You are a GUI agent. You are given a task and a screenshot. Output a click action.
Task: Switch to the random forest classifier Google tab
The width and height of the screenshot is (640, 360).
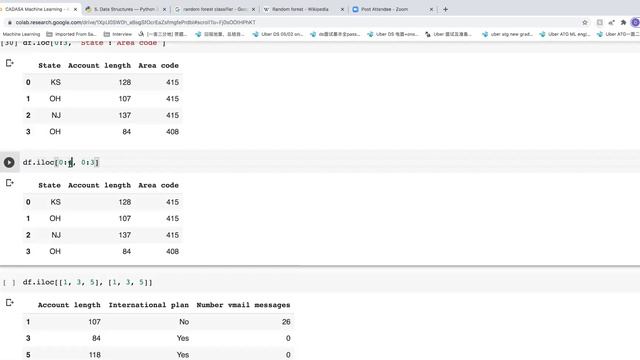point(214,9)
